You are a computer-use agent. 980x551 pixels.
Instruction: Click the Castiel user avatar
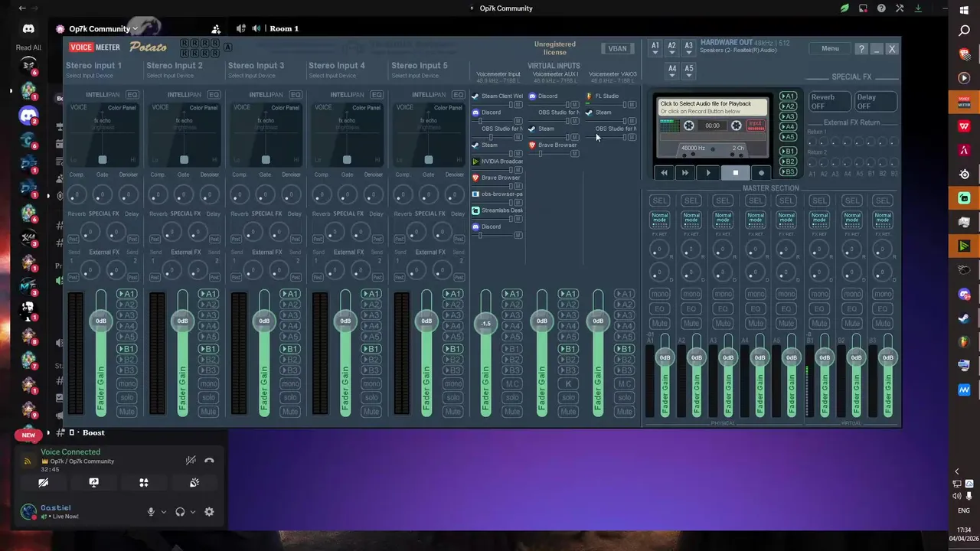pyautogui.click(x=29, y=512)
